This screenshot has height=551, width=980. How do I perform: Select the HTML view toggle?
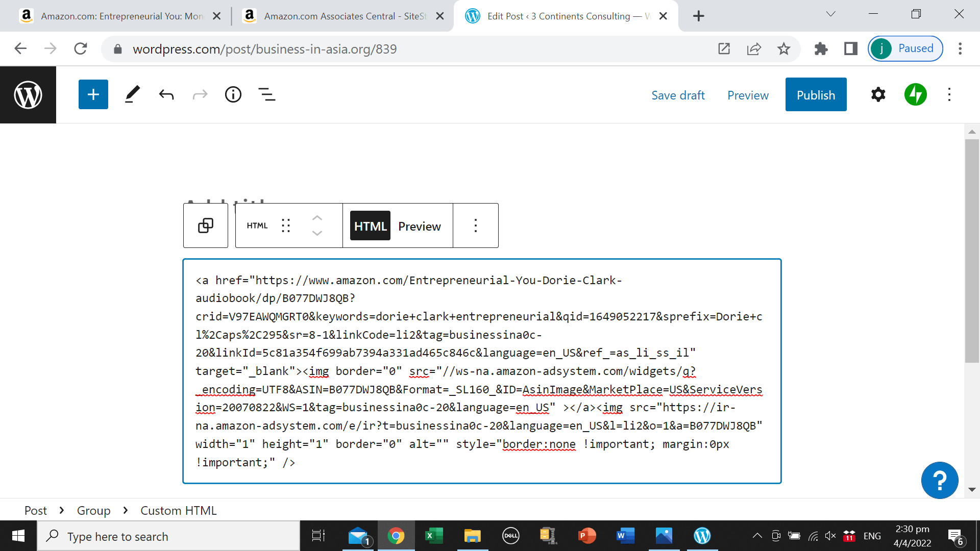[x=370, y=226]
